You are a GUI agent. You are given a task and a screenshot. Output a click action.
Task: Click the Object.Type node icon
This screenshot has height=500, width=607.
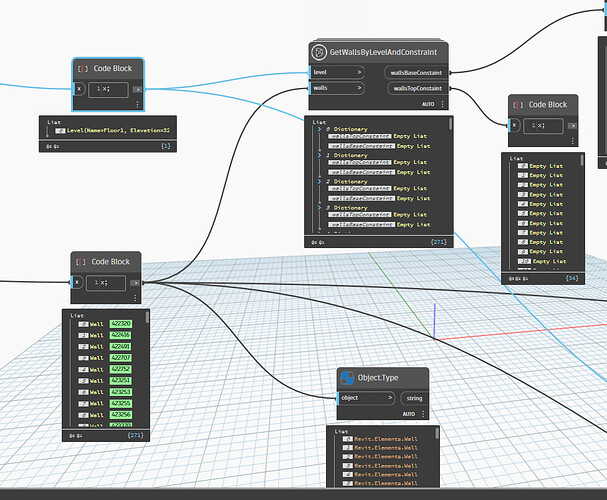(x=349, y=378)
